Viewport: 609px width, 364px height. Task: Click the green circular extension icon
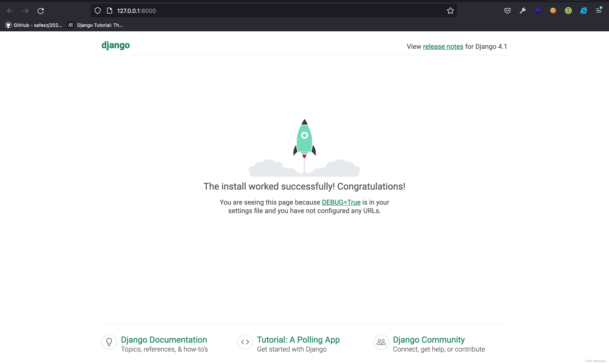click(568, 11)
